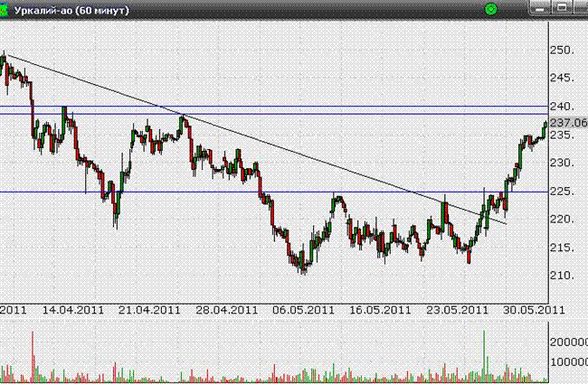588x384 pixels.
Task: Click the 215 price axis label
Action: [x=562, y=248]
